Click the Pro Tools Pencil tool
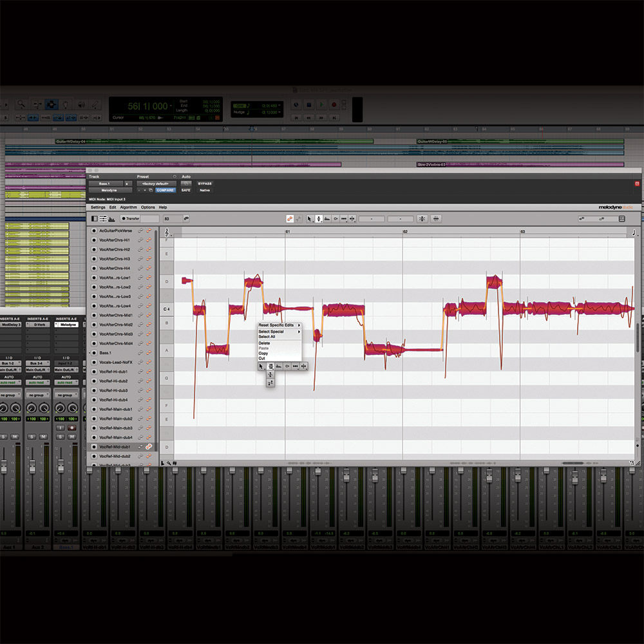This screenshot has height=644, width=644. [x=95, y=104]
